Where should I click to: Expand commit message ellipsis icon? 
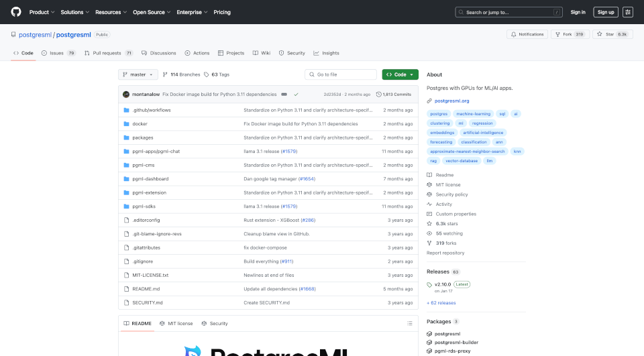pos(284,95)
